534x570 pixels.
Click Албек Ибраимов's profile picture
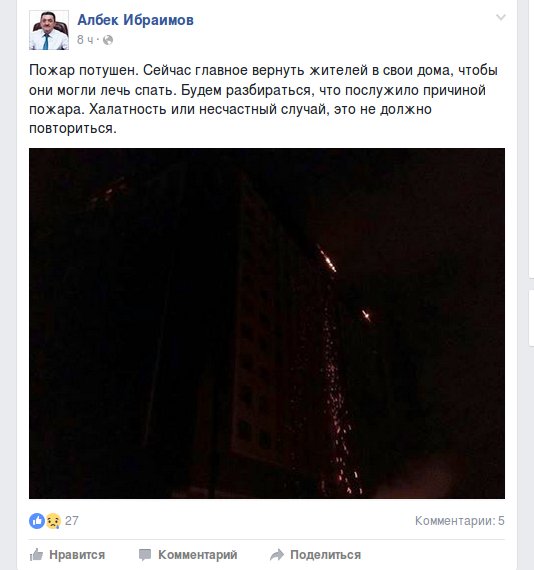click(49, 30)
